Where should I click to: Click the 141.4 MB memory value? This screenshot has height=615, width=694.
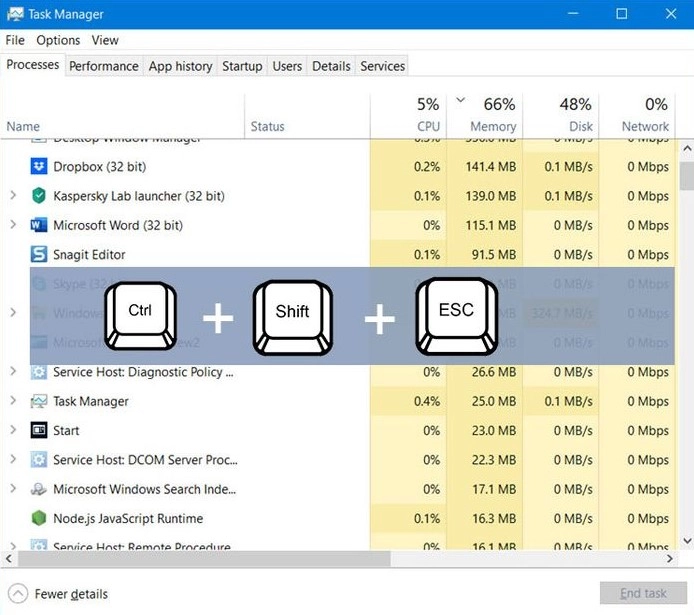(x=490, y=167)
